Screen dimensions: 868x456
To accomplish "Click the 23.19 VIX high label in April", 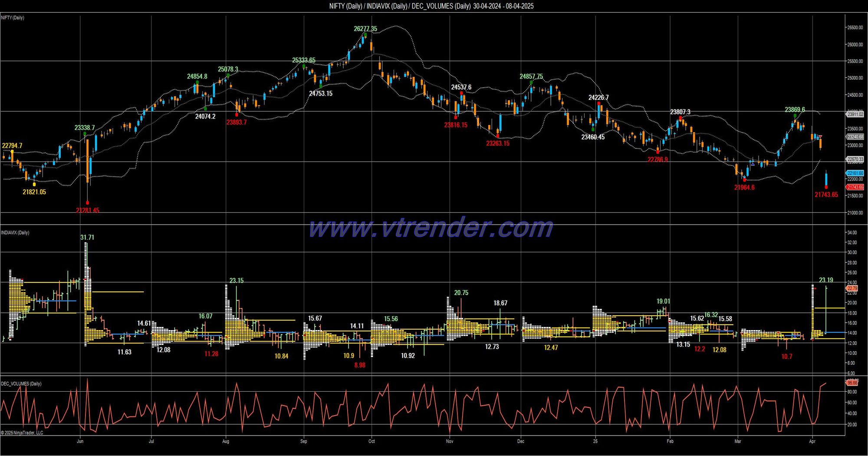I will [x=826, y=280].
